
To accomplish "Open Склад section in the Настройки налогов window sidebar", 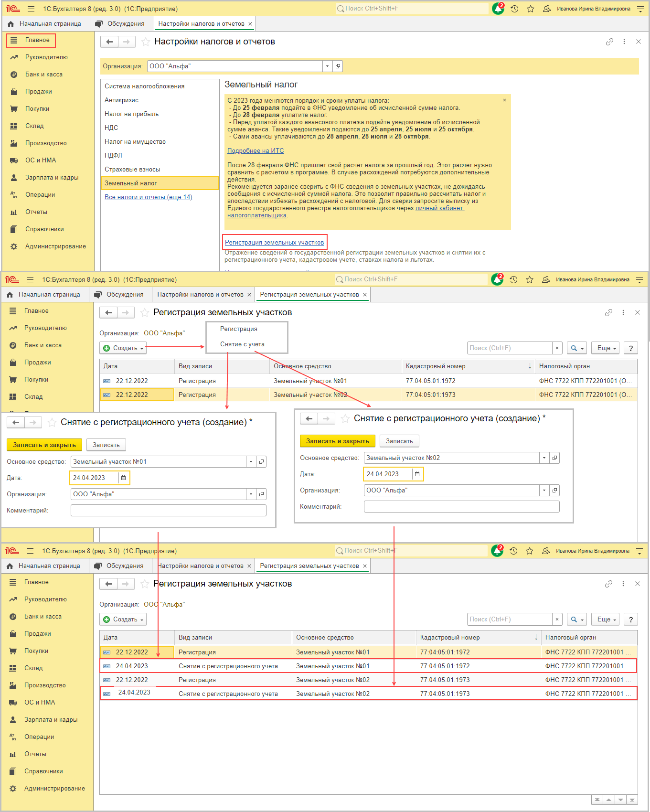I will click(x=34, y=126).
